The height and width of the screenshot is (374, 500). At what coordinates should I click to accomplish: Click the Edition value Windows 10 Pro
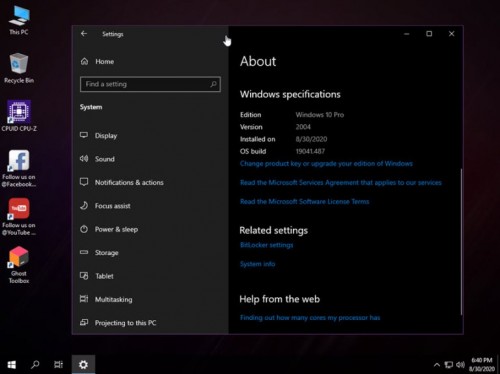click(x=320, y=115)
